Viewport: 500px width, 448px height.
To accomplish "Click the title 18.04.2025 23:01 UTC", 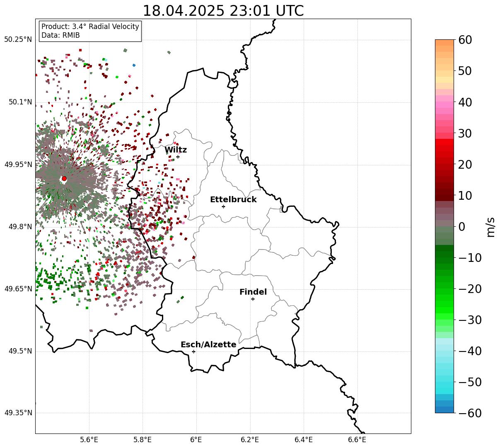I will (x=223, y=11).
